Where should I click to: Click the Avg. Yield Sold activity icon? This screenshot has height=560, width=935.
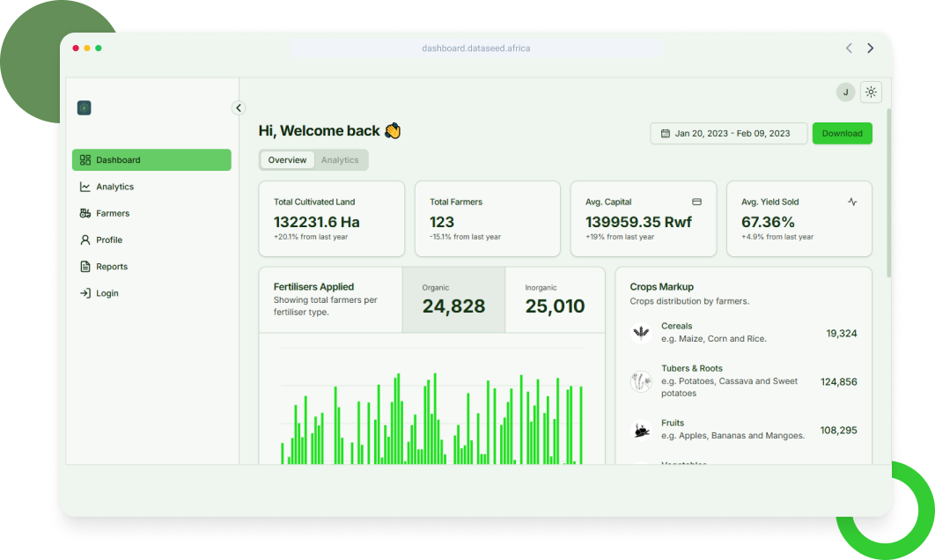[852, 202]
